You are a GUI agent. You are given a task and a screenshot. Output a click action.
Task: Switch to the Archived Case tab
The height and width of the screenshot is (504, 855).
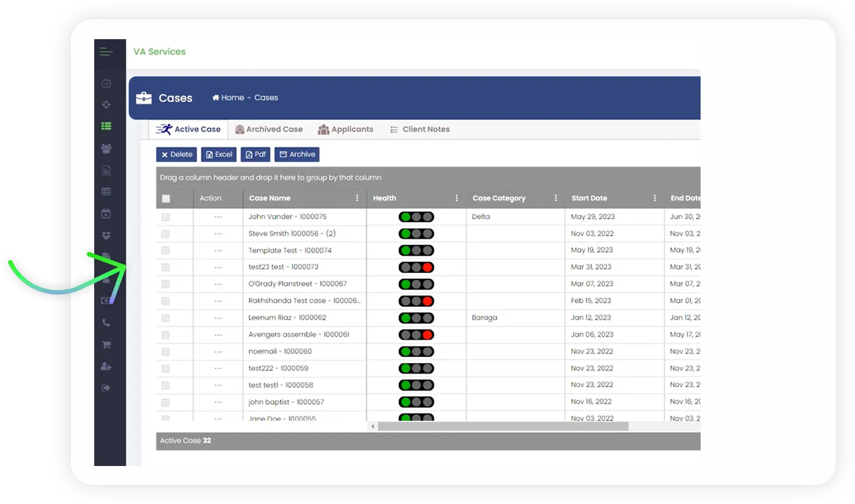click(269, 129)
